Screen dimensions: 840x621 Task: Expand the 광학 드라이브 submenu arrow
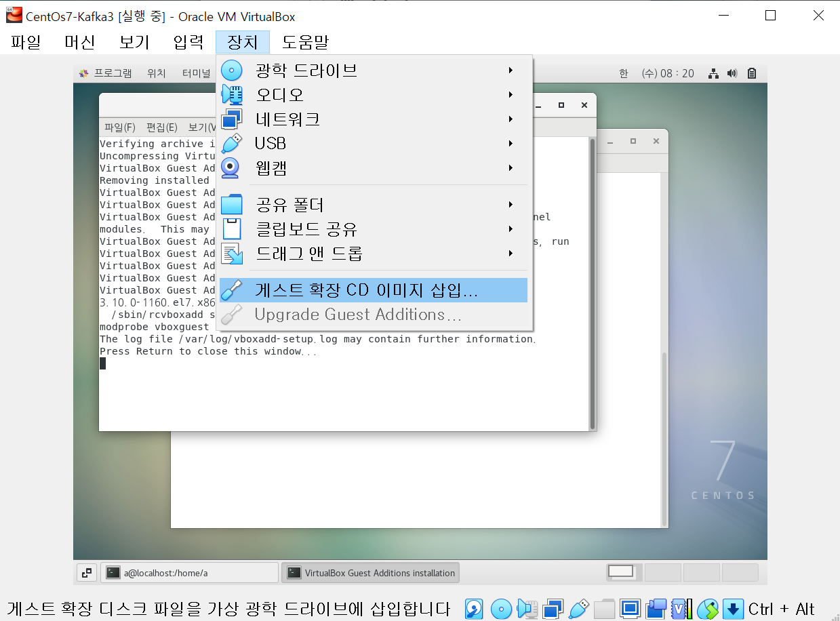point(511,71)
